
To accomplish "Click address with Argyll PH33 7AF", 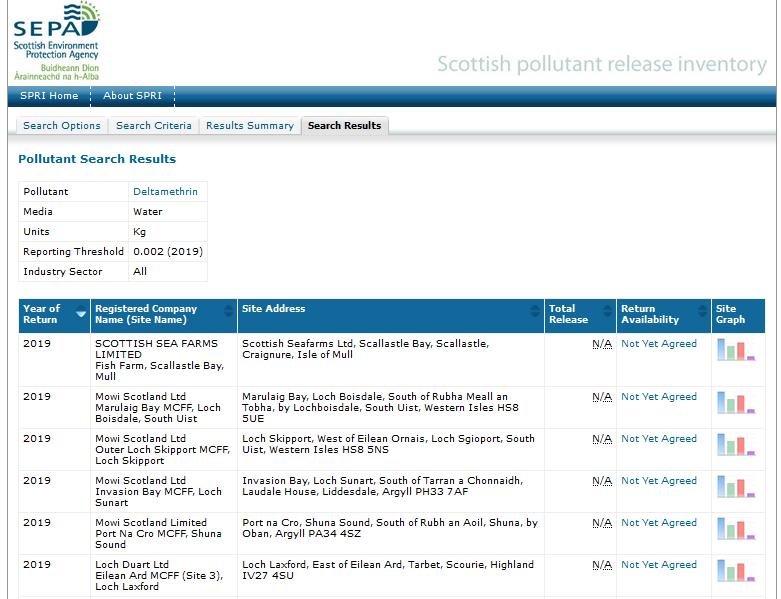I will 383,486.
